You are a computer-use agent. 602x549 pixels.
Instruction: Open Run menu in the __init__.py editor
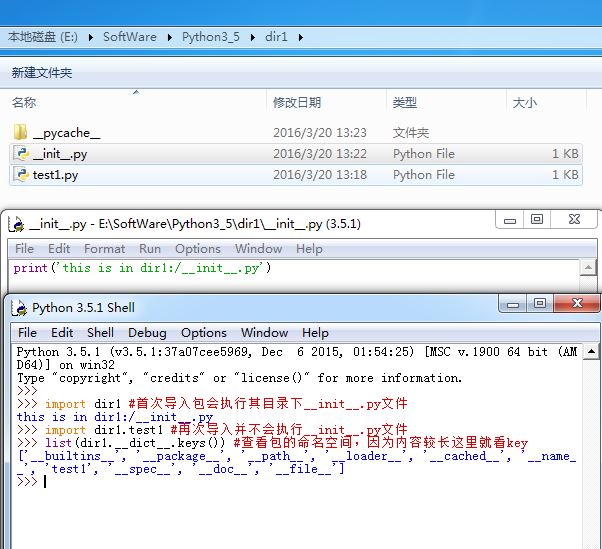pos(150,249)
